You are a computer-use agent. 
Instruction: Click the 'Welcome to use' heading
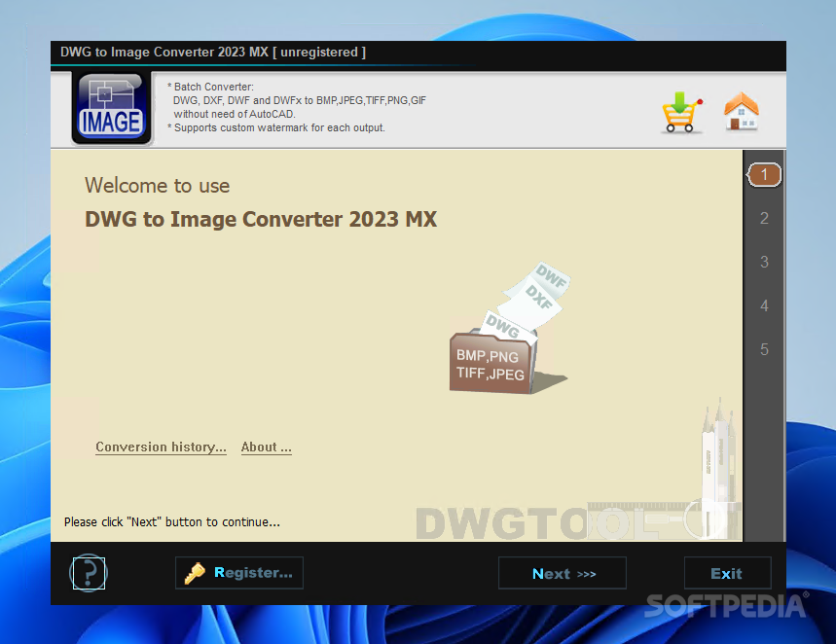coord(158,186)
